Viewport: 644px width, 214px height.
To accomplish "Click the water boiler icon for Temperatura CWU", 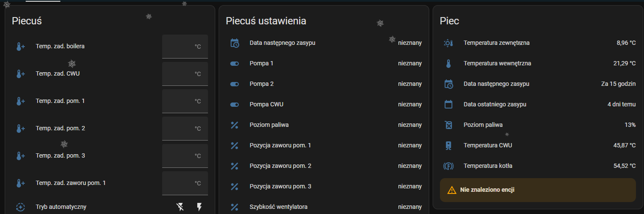I will click(x=448, y=146).
